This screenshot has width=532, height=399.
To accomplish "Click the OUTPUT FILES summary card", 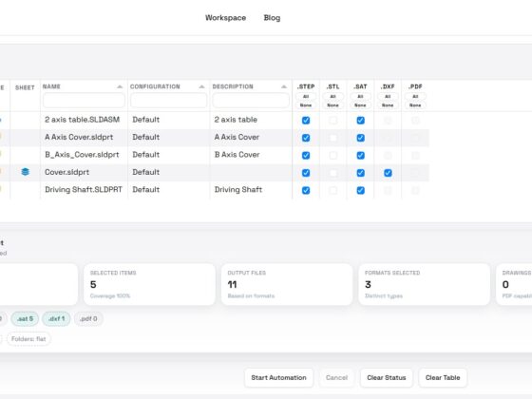I will pyautogui.click(x=287, y=284).
